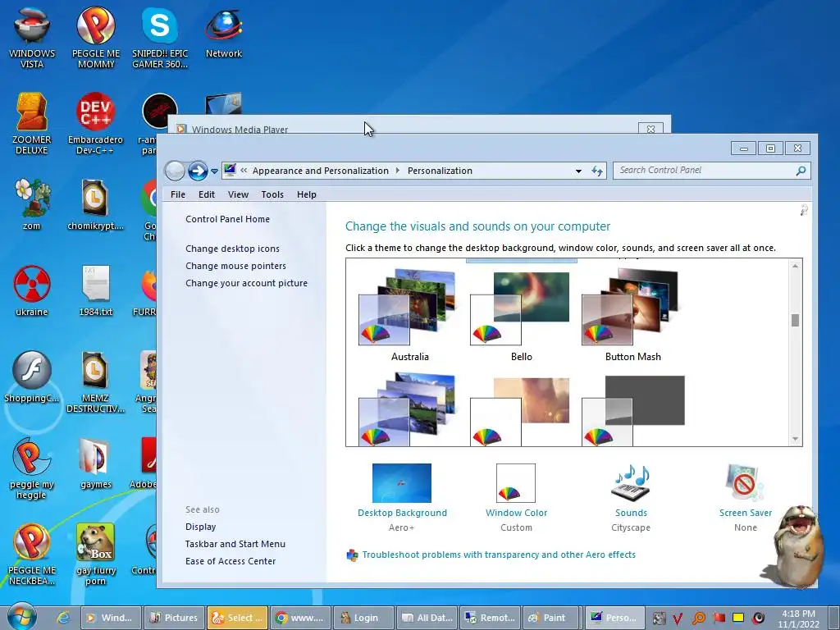Open the Help menu
Image resolution: width=840 pixels, height=630 pixels.
point(307,194)
